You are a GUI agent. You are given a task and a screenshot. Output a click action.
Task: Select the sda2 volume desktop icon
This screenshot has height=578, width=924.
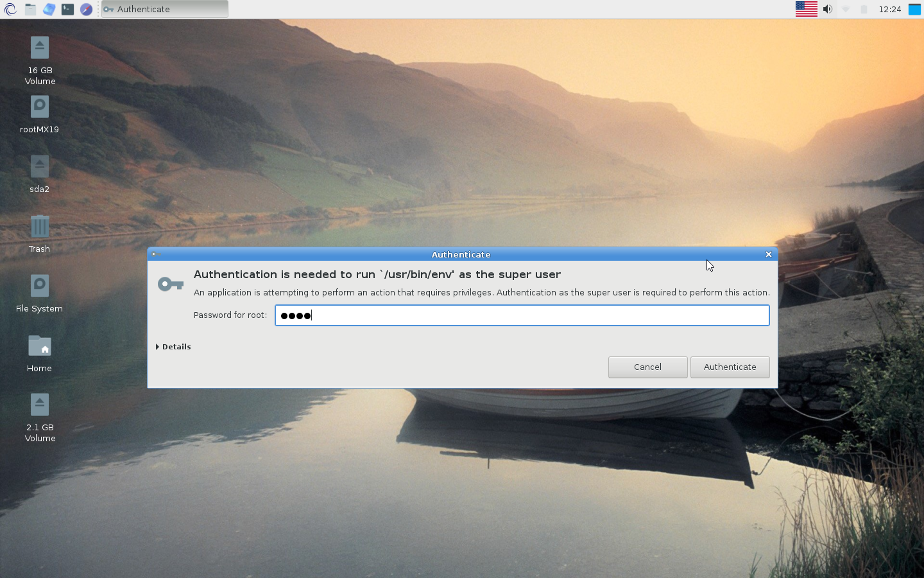[40, 174]
